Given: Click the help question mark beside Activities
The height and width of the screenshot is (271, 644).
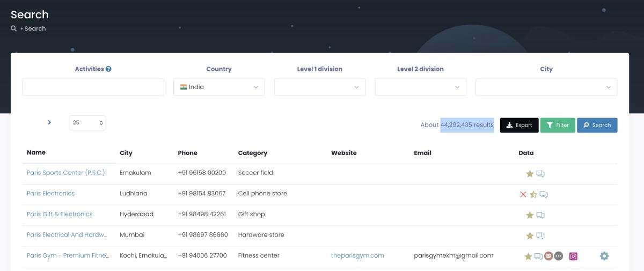Looking at the screenshot, I should pos(108,69).
